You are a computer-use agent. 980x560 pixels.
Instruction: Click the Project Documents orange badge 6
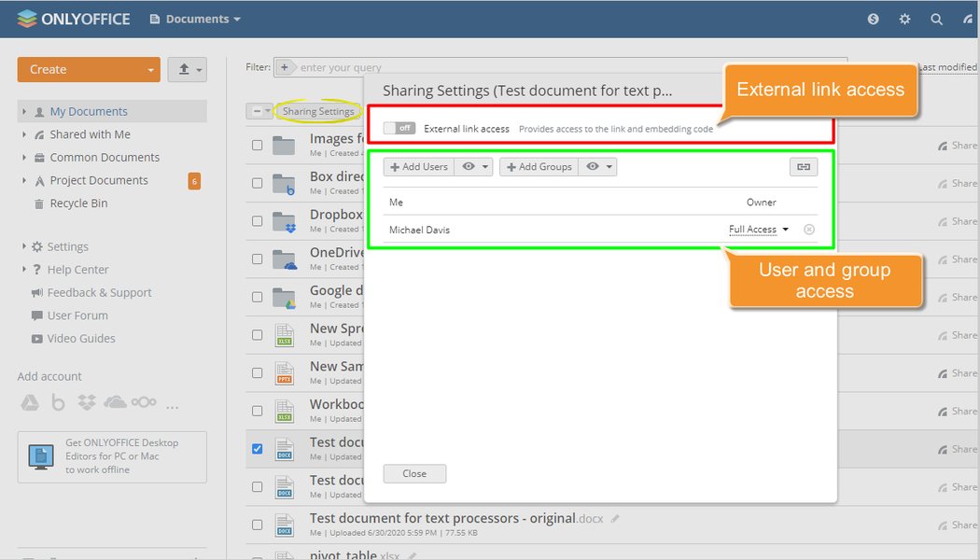[x=194, y=181]
